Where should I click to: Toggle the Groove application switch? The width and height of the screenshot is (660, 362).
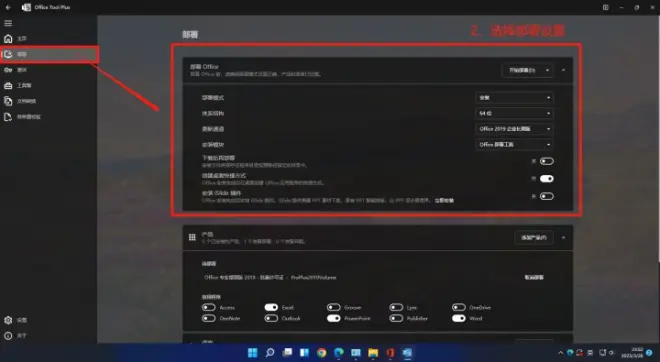click(x=333, y=307)
